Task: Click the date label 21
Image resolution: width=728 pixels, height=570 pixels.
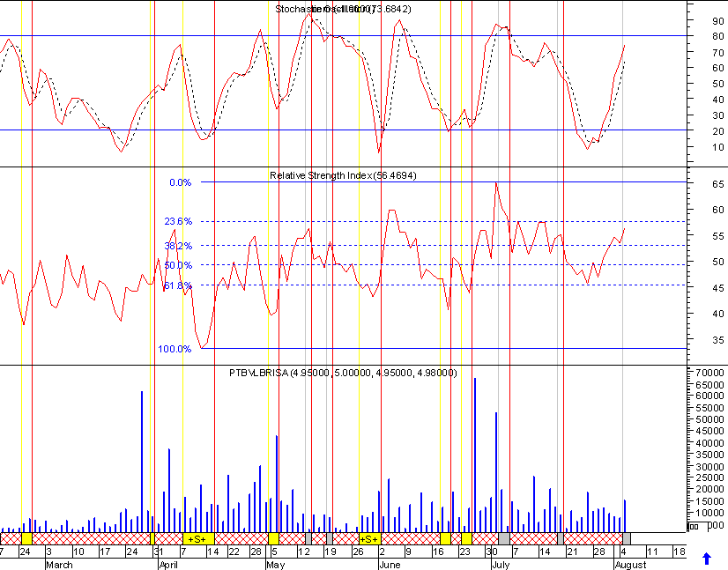Action: point(573,551)
